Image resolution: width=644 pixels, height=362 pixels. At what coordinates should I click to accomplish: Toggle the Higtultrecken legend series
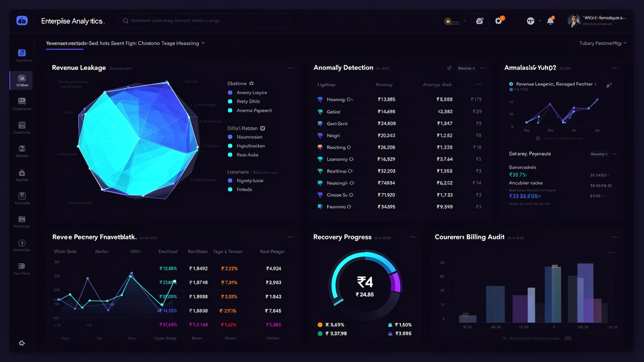tap(230, 146)
